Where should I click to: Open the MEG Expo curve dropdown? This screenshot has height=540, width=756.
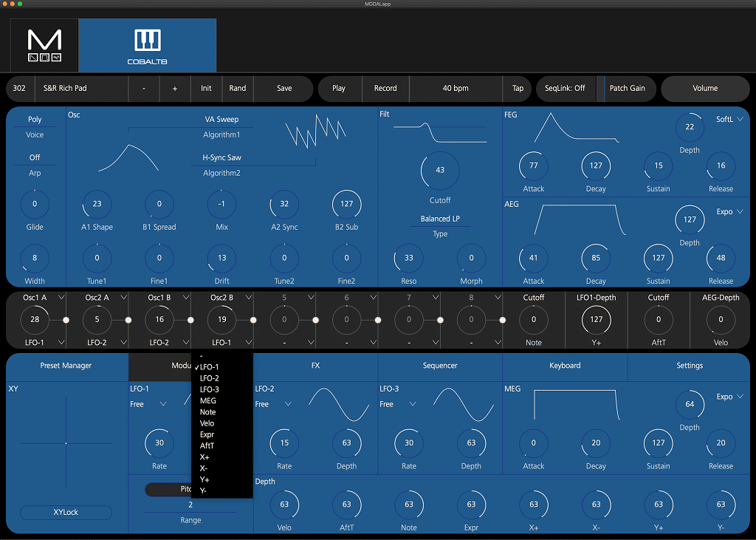click(730, 397)
